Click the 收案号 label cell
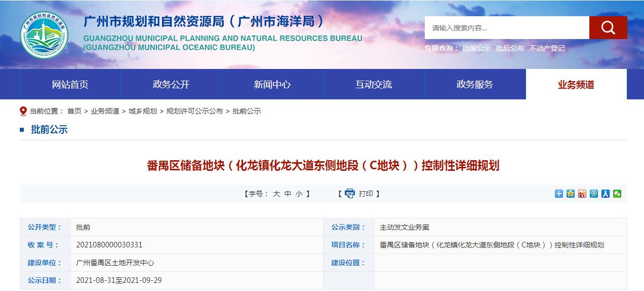644x291 pixels. 45,245
